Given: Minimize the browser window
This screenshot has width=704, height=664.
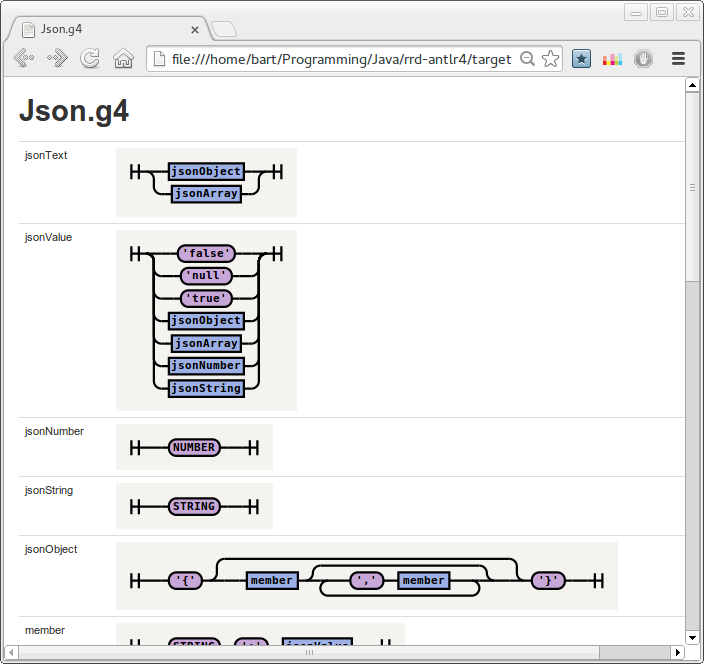Looking at the screenshot, I should click(636, 12).
